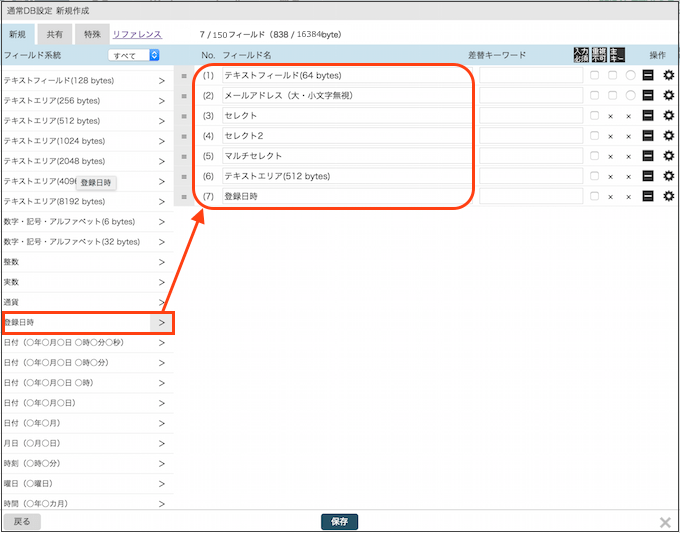Click the black list icon for メールアドレス row
Image resolution: width=680 pixels, height=533 pixels.
[x=648, y=95]
